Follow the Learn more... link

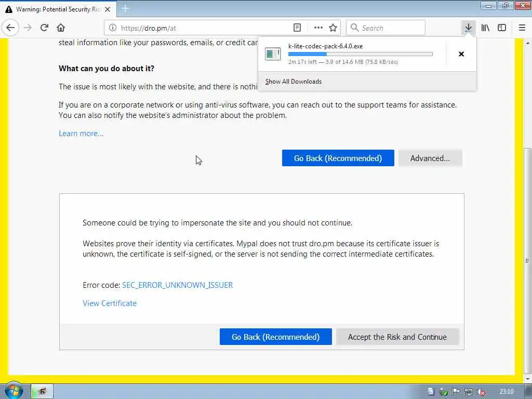click(x=81, y=134)
